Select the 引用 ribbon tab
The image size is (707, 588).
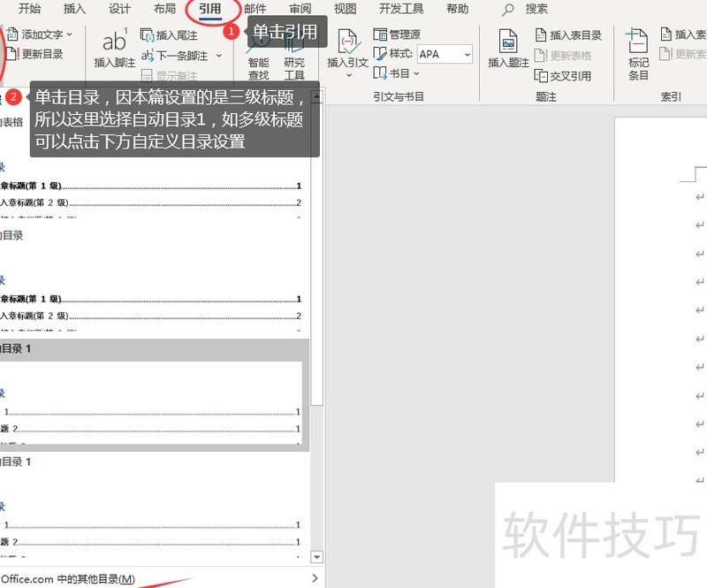pos(210,9)
